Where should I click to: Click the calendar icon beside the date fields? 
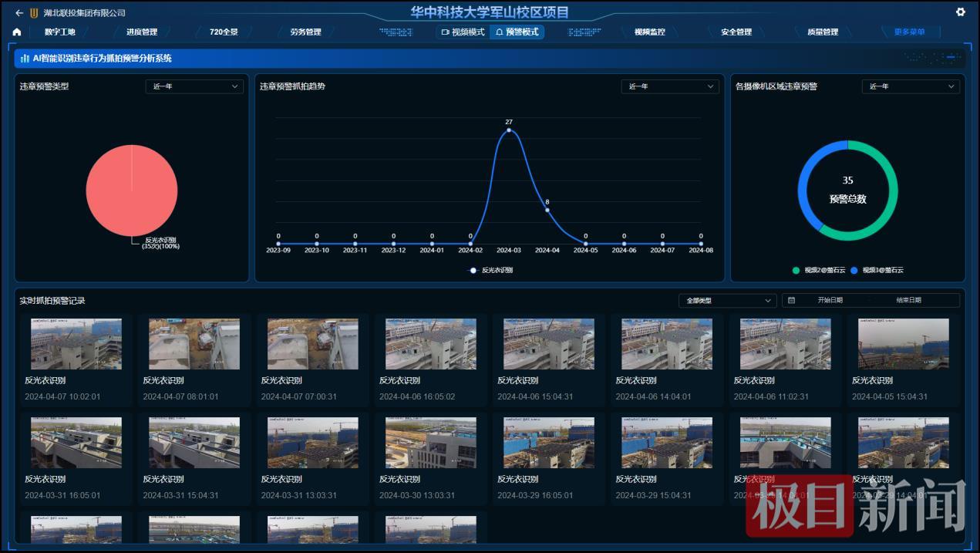pos(791,300)
